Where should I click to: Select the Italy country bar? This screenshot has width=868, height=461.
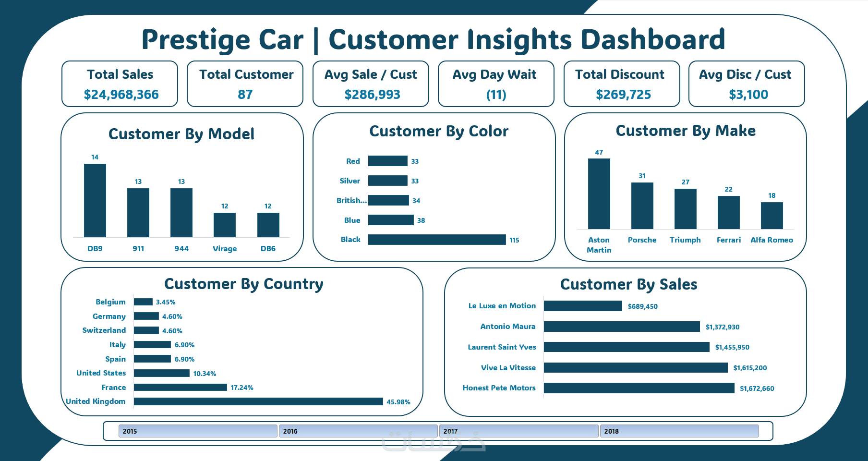tap(152, 345)
